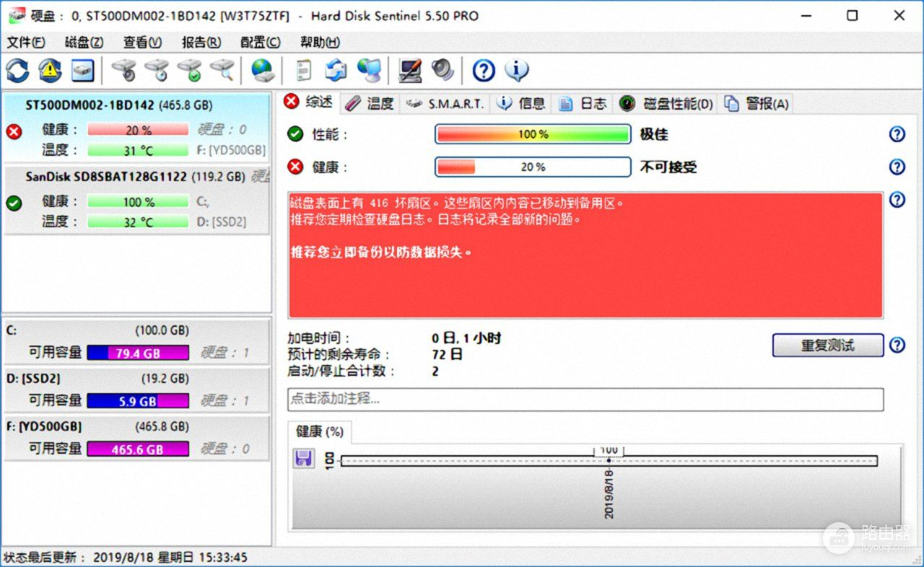Click the red bad-sector warning message box

585,255
